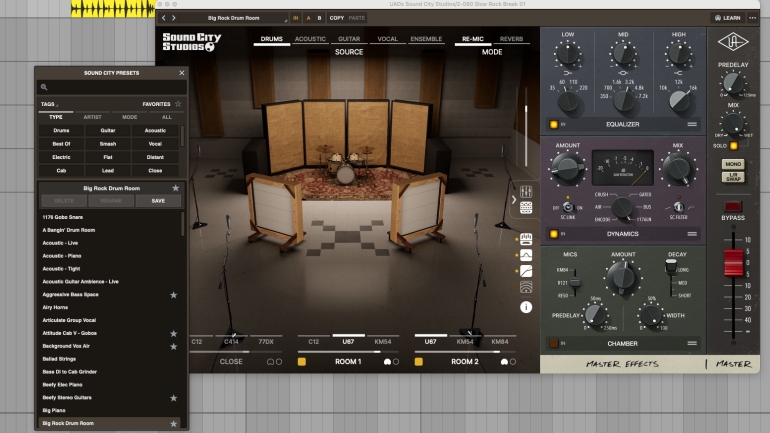Toggle the Equalizer IN switch

[554, 124]
